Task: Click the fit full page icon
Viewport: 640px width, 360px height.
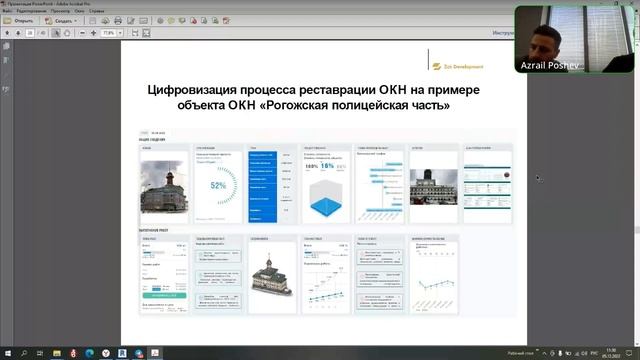Action: (x=146, y=33)
